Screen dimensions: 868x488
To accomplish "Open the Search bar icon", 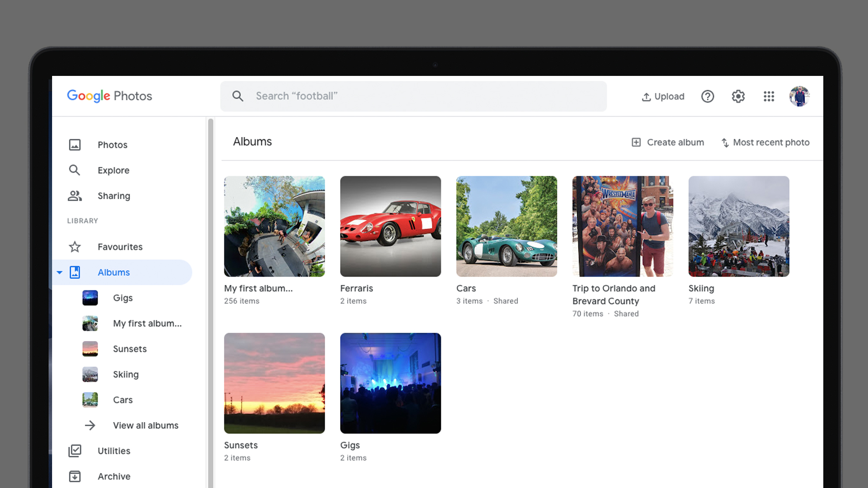I will click(237, 96).
